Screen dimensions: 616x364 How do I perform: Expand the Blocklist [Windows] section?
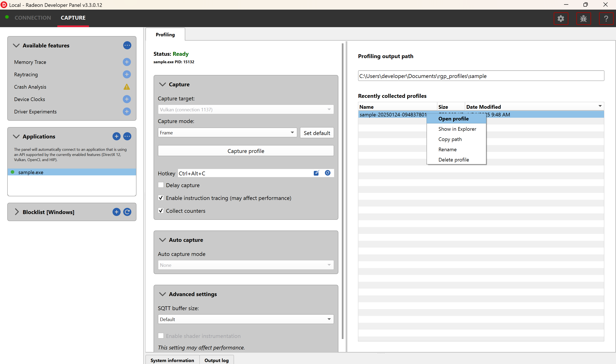click(16, 212)
